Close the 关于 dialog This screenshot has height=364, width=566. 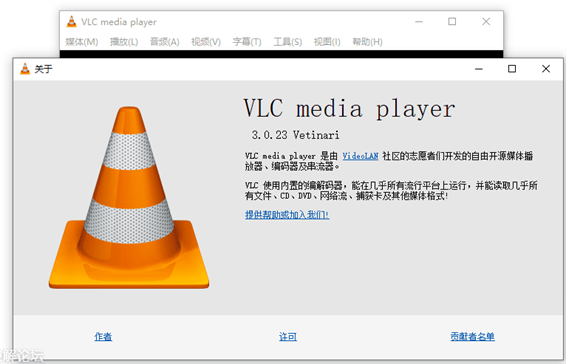click(x=546, y=69)
